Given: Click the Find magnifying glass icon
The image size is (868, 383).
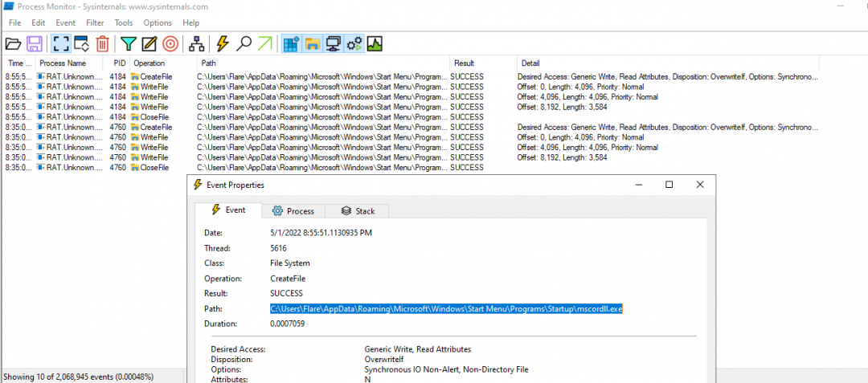Looking at the screenshot, I should pos(244,43).
